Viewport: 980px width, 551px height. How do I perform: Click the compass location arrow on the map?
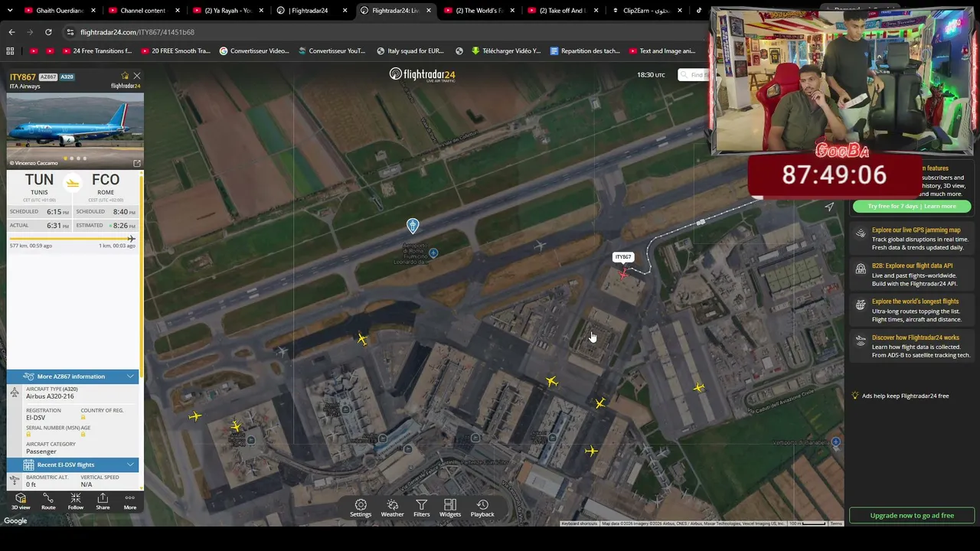[x=829, y=207]
